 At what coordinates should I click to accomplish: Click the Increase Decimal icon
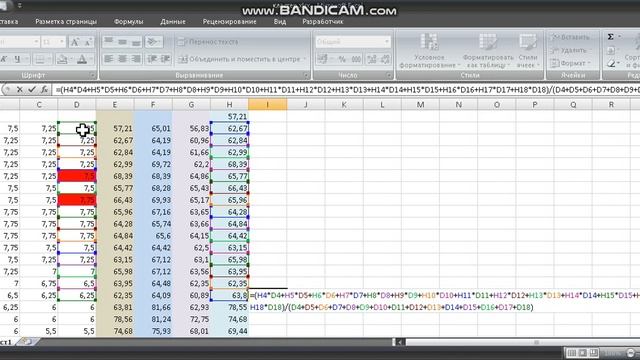pyautogui.click(x=371, y=60)
